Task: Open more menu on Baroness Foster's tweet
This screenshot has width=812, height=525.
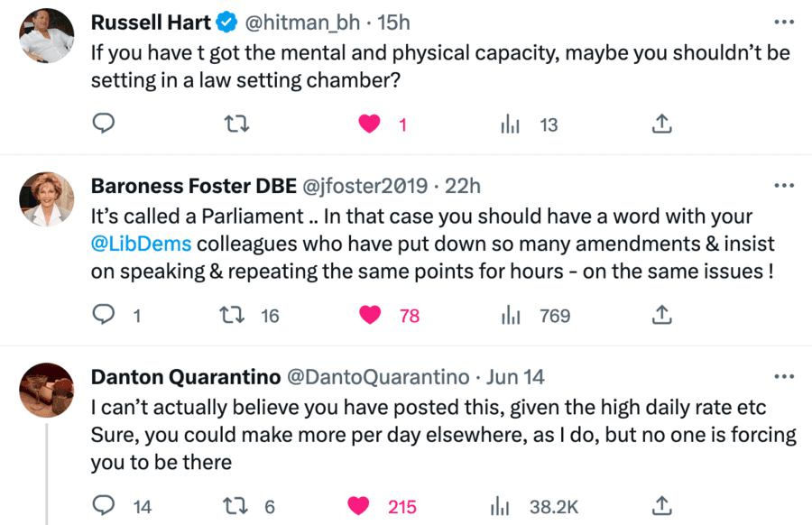Action: (x=783, y=186)
